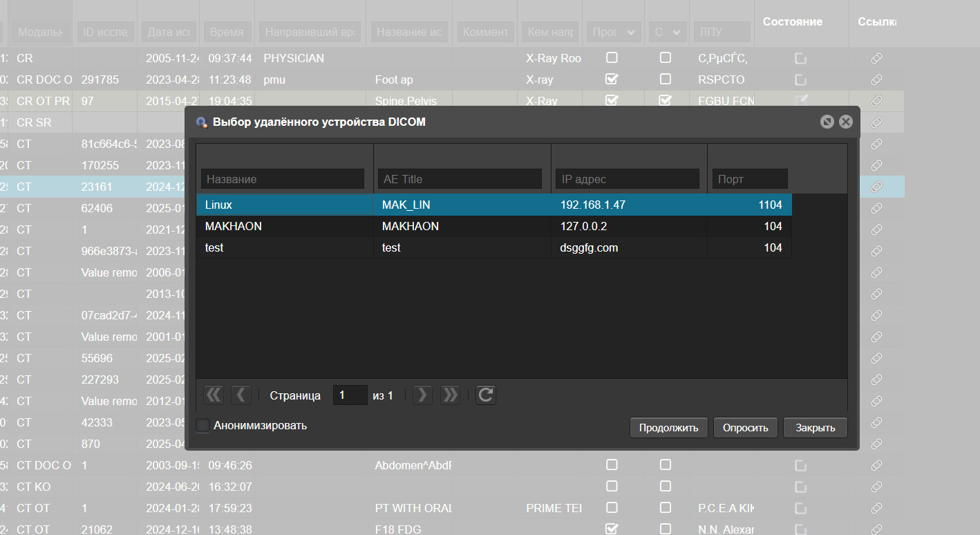Click the link icon in the CT KO row
This screenshot has height=535, width=980.
[x=876, y=487]
